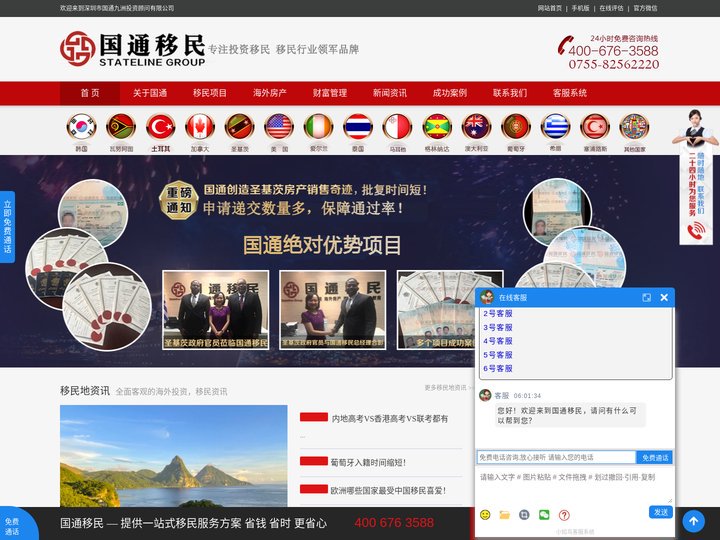Switch to 手机版 top link
This screenshot has height=540, width=720.
tap(580, 8)
